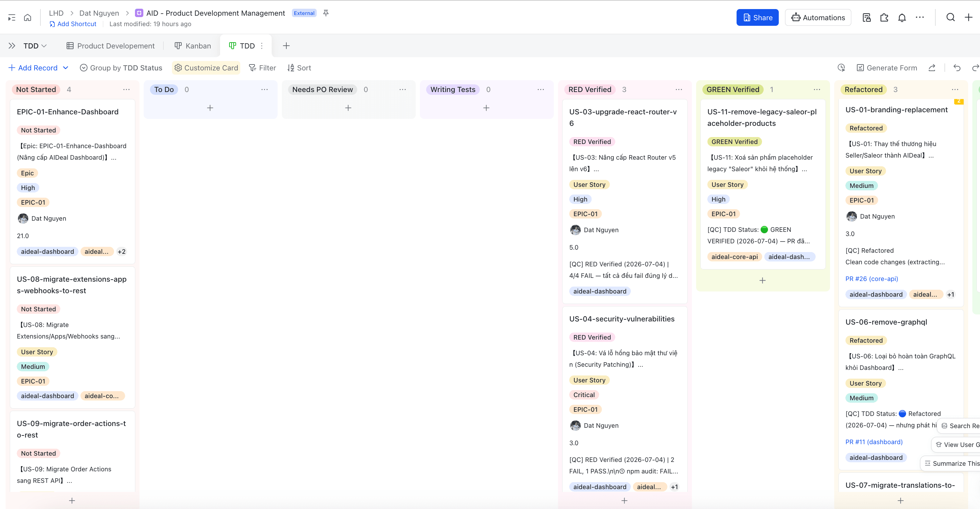Open notifications bell icon

coord(902,17)
